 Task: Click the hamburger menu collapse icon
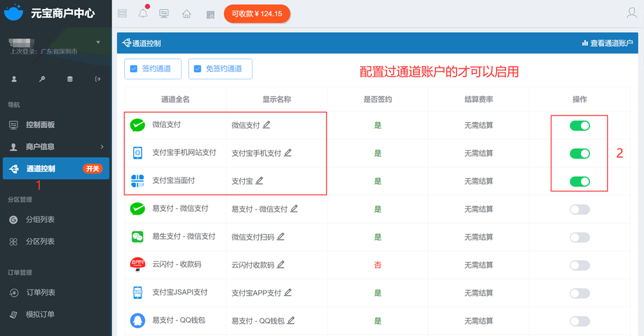click(122, 14)
